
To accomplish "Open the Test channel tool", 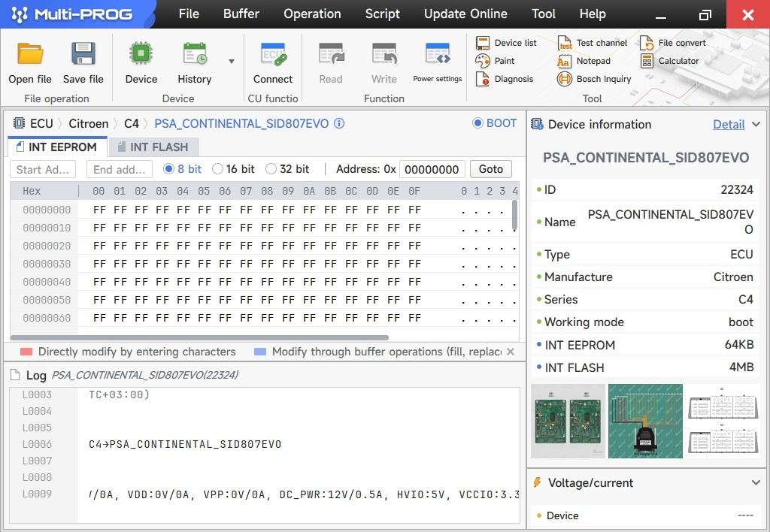I will 593,43.
